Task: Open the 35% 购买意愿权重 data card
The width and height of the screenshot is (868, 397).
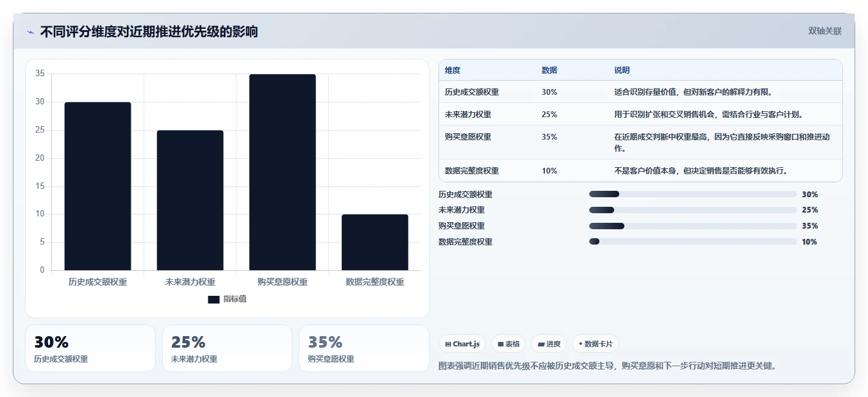Action: [364, 348]
